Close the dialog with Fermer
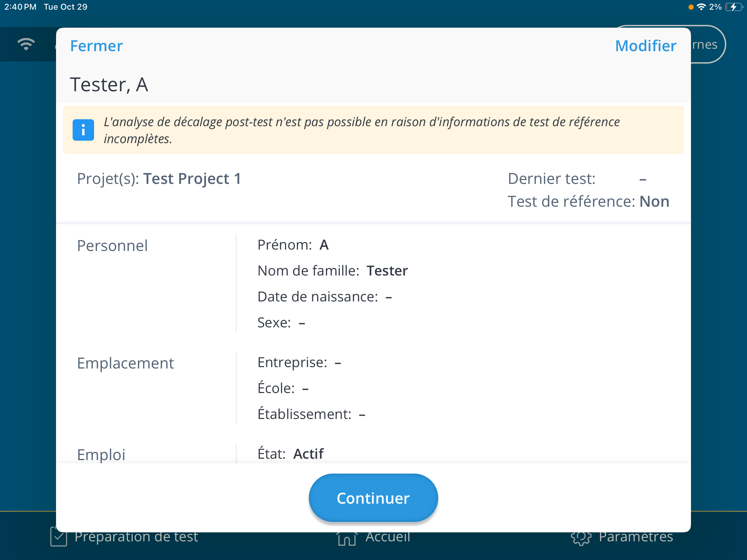 [x=96, y=46]
